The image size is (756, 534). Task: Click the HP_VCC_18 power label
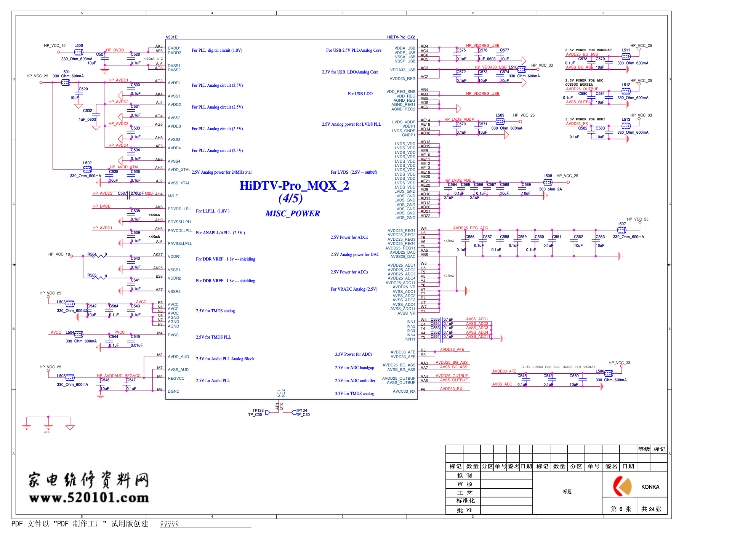59,254
